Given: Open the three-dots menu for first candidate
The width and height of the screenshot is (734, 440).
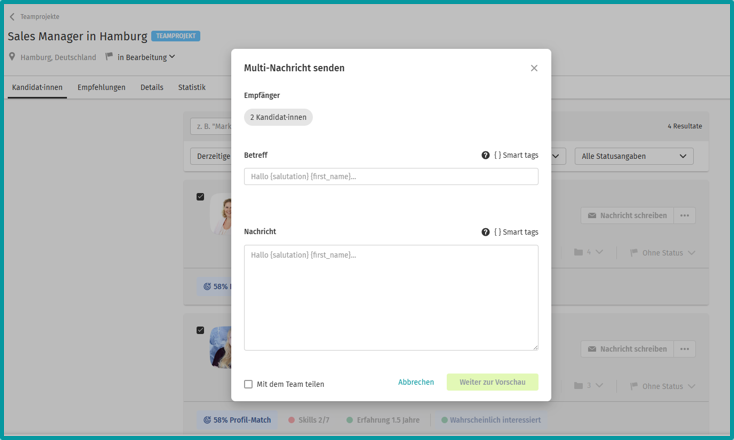Looking at the screenshot, I should click(x=685, y=216).
